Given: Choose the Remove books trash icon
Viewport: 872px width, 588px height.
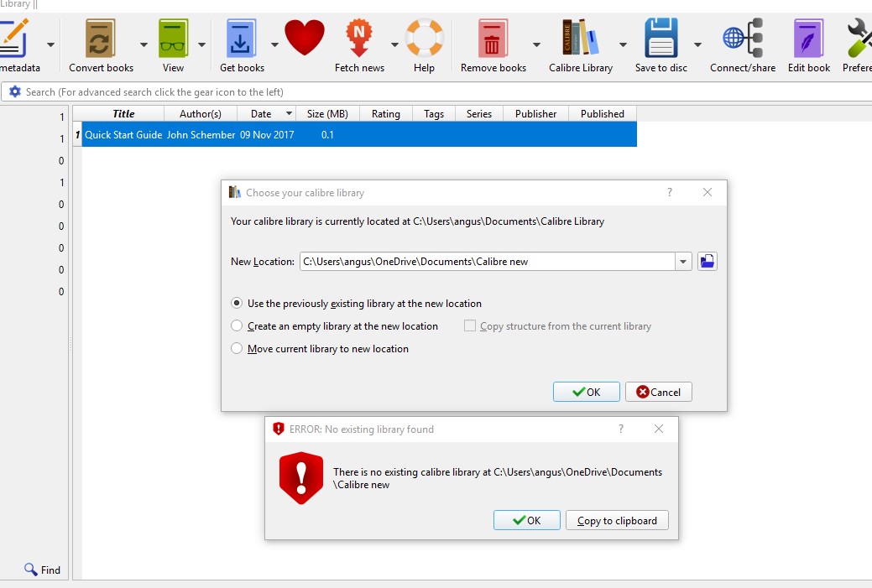Looking at the screenshot, I should [493, 38].
